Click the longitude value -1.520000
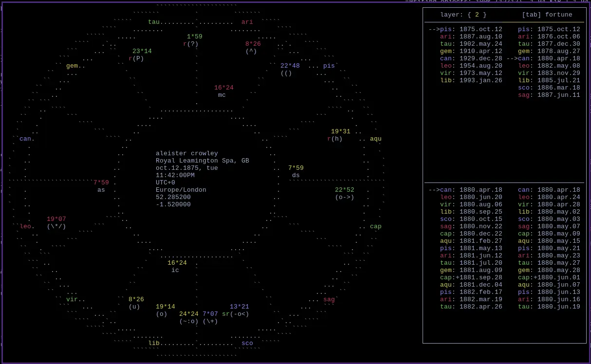This screenshot has width=591, height=364. pos(173,204)
